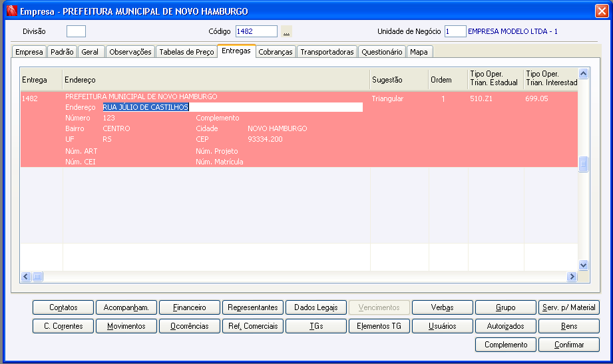Image resolution: width=613 pixels, height=364 pixels.
Task: Click the grid's vertical scroll up arrow
Action: pos(583,73)
